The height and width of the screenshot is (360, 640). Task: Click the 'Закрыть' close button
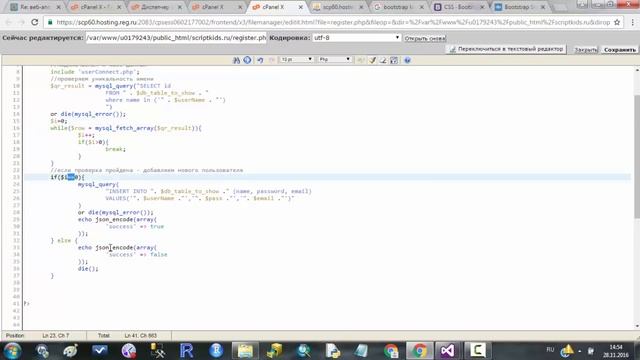(586, 50)
